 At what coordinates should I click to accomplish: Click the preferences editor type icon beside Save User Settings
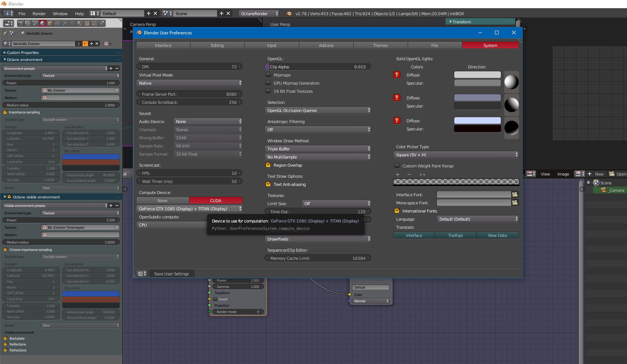point(142,273)
